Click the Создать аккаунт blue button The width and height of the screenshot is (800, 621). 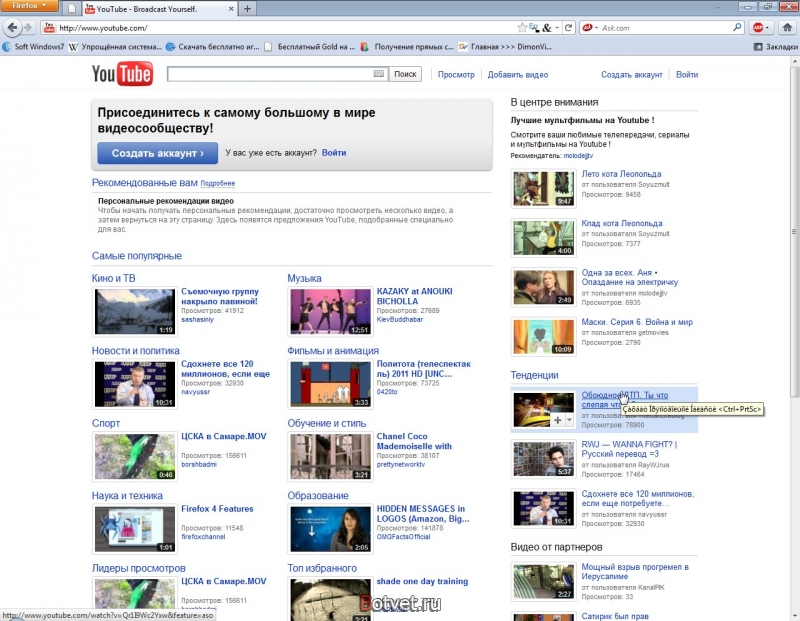157,153
